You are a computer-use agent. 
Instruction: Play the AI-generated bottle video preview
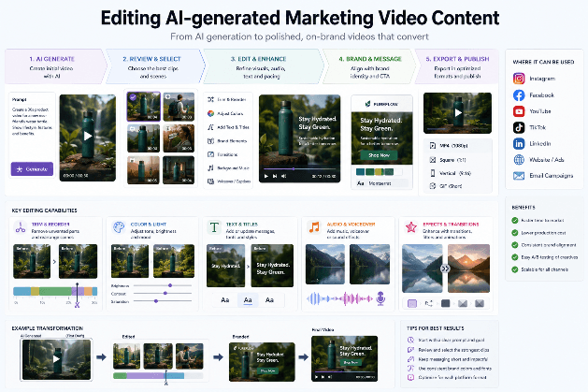(x=87, y=137)
